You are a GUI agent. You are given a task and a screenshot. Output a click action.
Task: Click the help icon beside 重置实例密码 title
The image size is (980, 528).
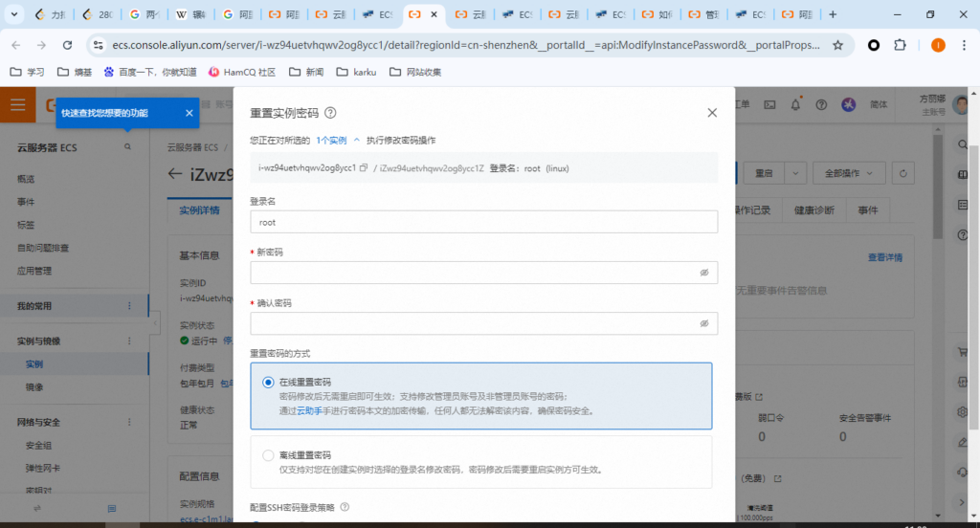(x=330, y=113)
